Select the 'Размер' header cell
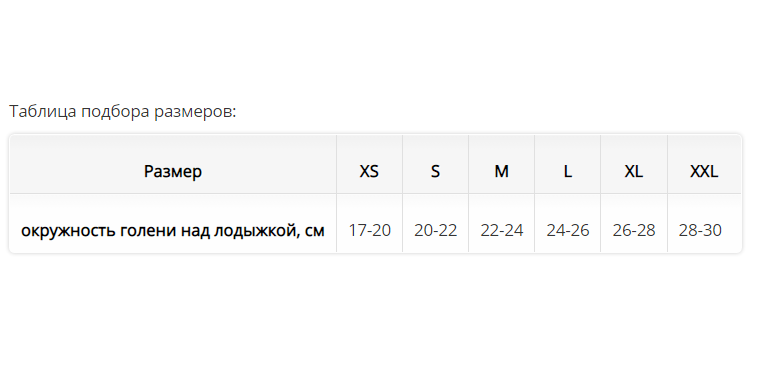 (173, 171)
